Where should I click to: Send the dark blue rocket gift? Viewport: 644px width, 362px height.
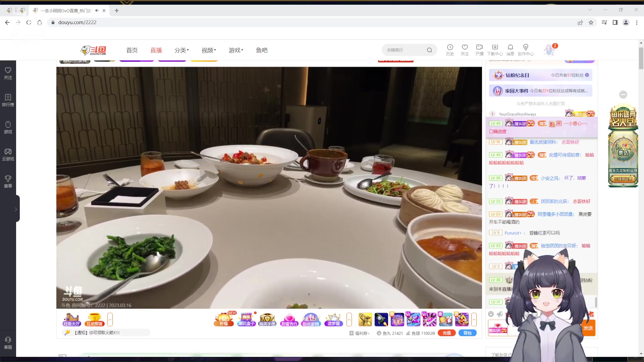point(381,319)
